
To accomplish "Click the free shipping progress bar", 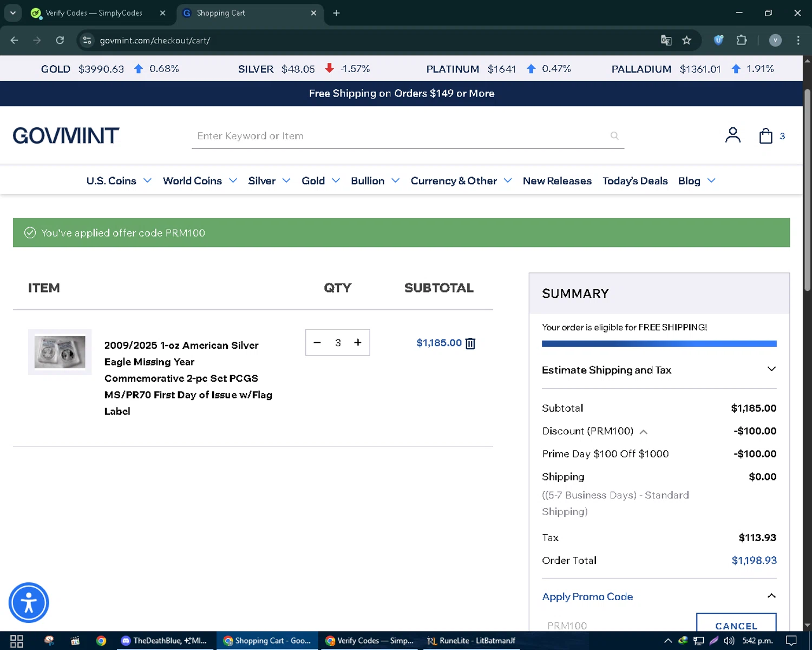I will 659,343.
